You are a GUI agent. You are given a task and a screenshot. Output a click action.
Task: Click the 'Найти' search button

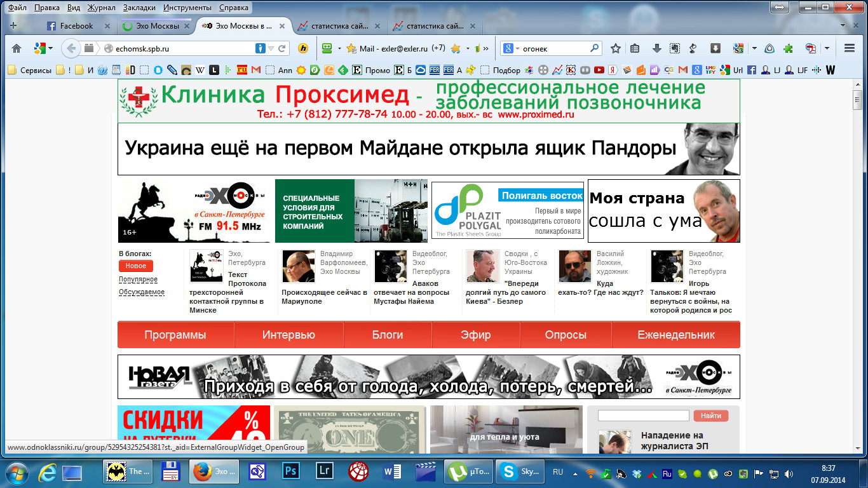click(x=711, y=416)
